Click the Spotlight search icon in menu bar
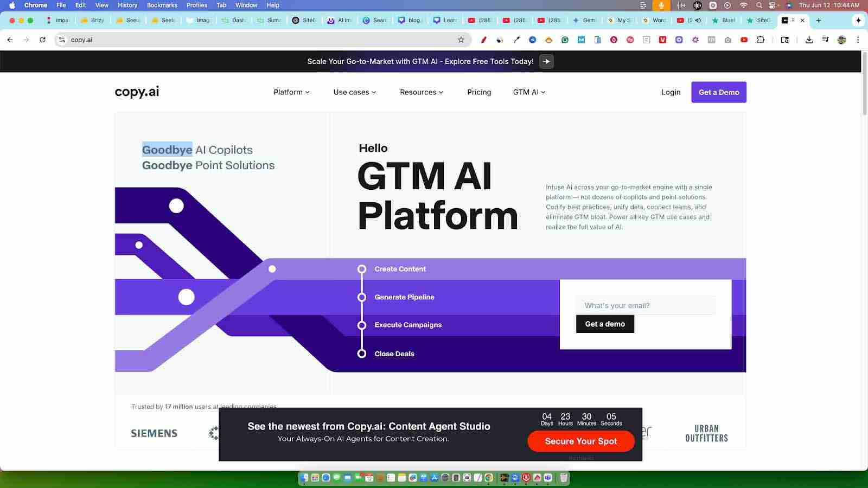868x488 pixels. 759,5
